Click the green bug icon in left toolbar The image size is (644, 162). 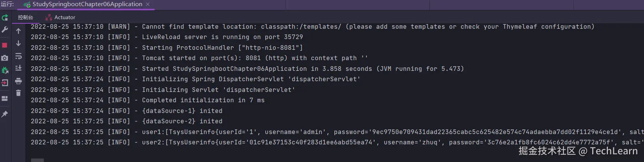(x=5, y=70)
